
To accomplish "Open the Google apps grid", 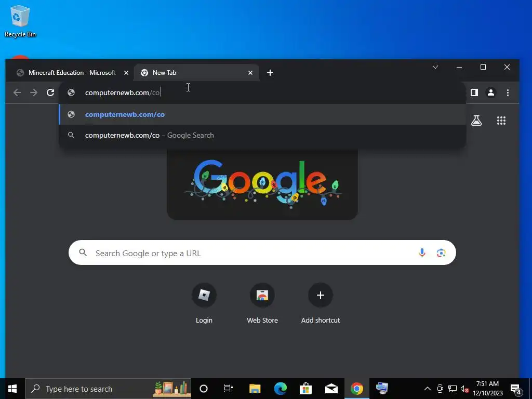I will coord(501,121).
